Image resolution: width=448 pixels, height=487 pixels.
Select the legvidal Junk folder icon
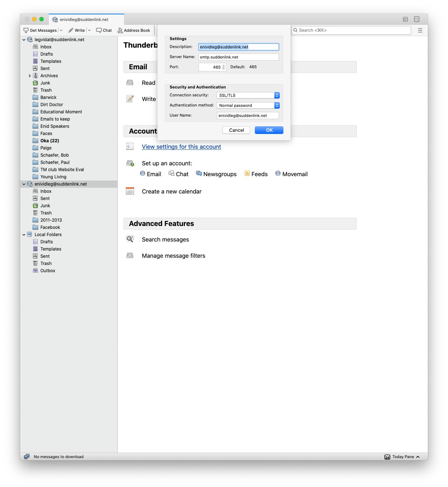(x=35, y=83)
